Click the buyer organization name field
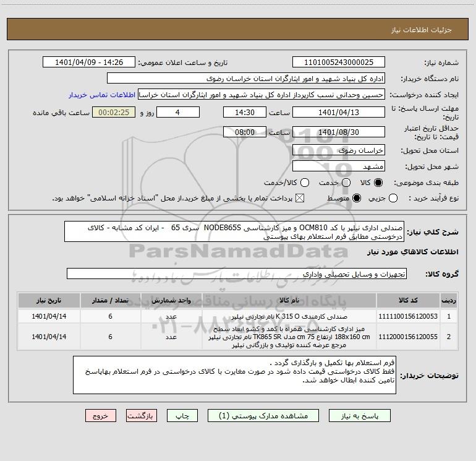The height and width of the screenshot is (461, 476). 246,79
